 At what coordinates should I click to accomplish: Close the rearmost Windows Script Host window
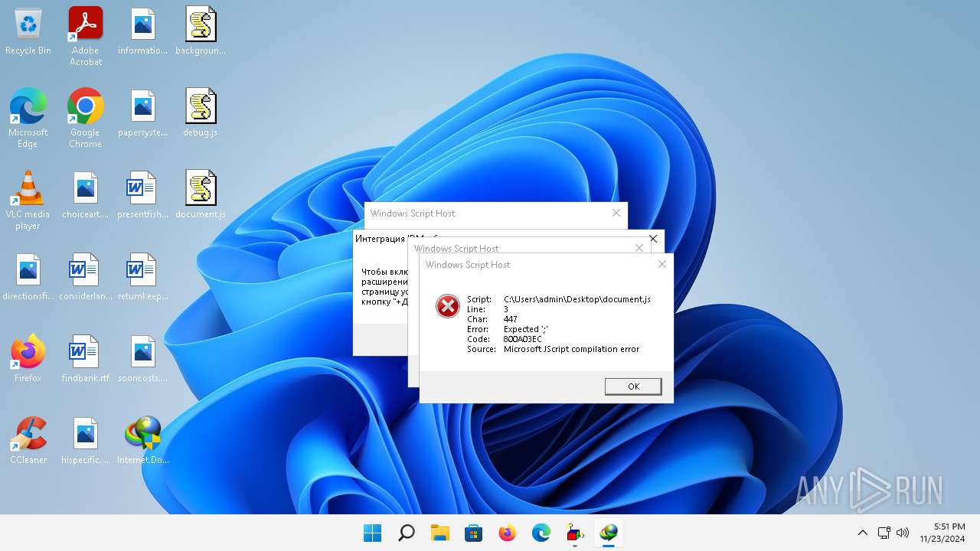(x=616, y=213)
